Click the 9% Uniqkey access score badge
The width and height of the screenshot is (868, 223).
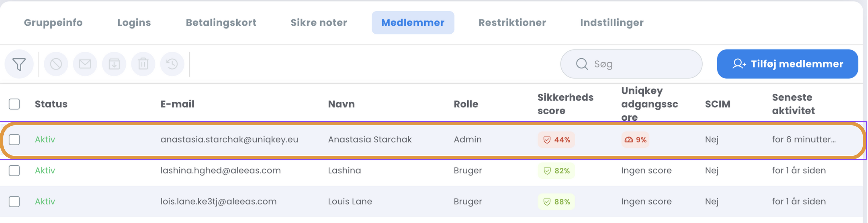635,140
